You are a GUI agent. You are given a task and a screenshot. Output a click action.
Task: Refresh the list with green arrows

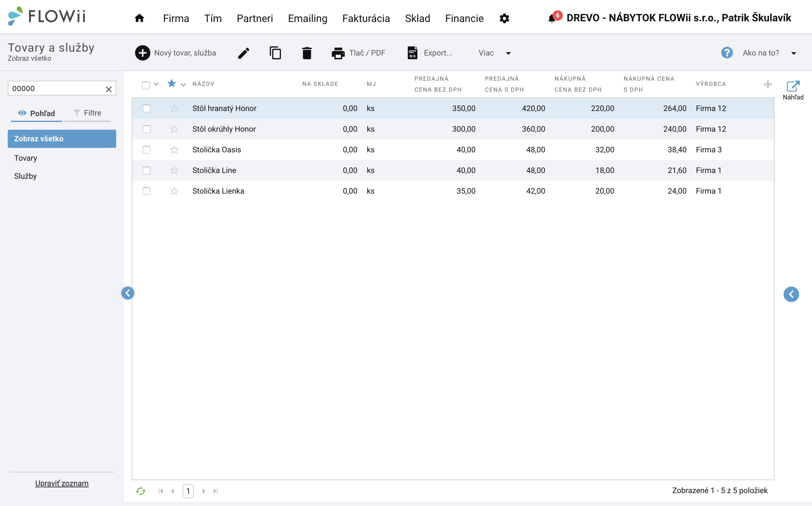[141, 491]
